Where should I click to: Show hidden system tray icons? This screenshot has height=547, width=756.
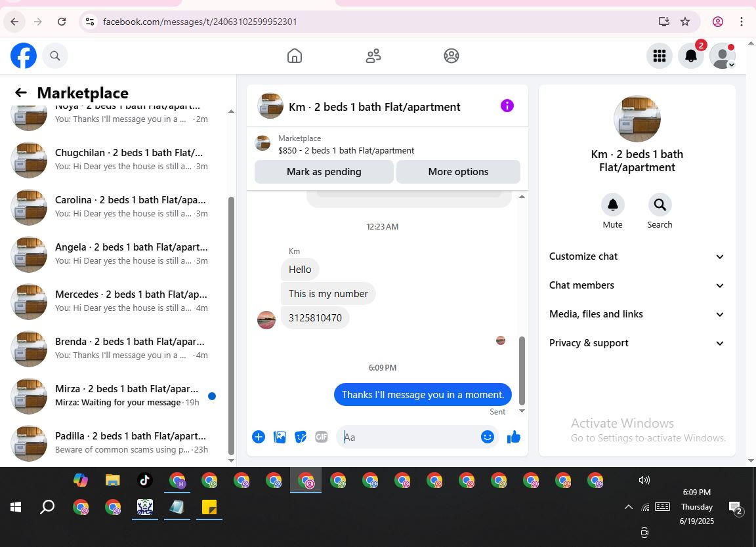tap(628, 507)
